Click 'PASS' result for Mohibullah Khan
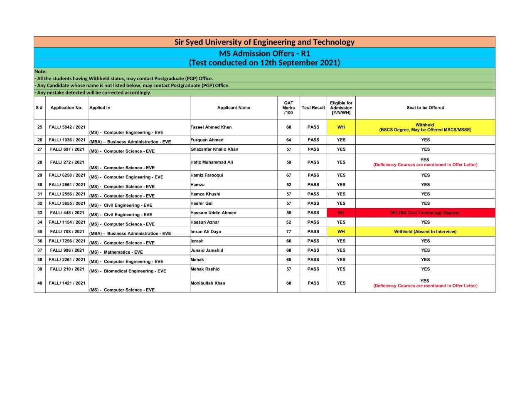 pos(313,283)
